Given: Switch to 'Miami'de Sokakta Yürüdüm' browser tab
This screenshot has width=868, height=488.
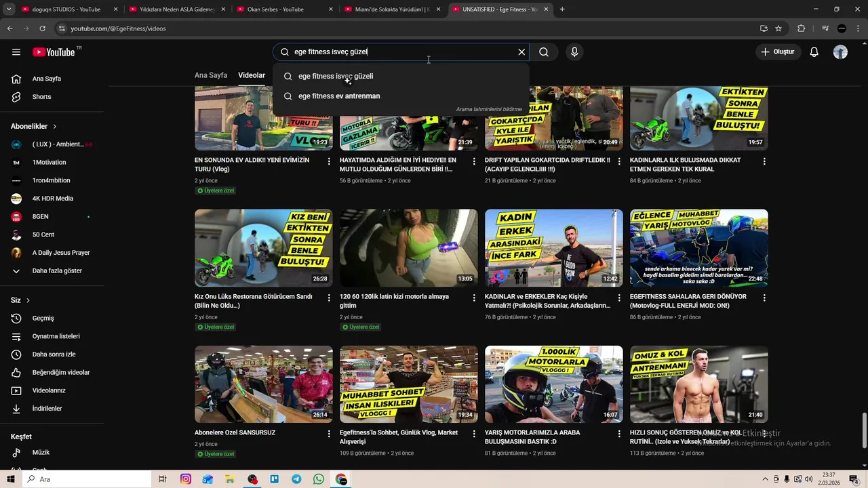Looking at the screenshot, I should click(392, 9).
